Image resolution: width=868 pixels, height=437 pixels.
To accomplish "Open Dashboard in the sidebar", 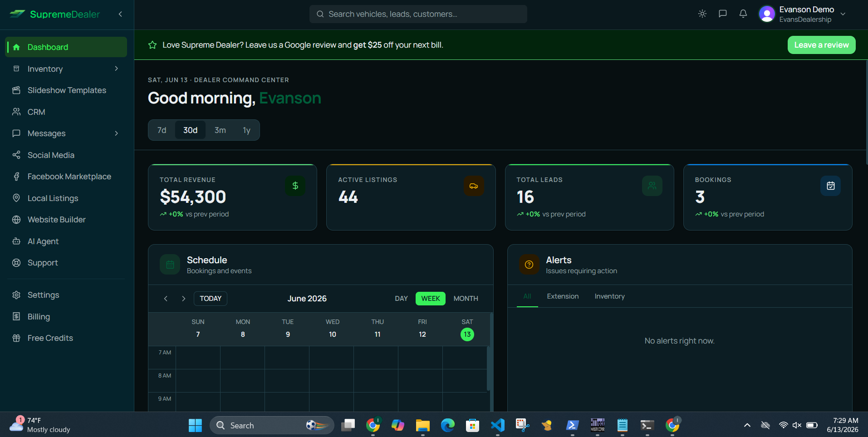I will coord(66,47).
